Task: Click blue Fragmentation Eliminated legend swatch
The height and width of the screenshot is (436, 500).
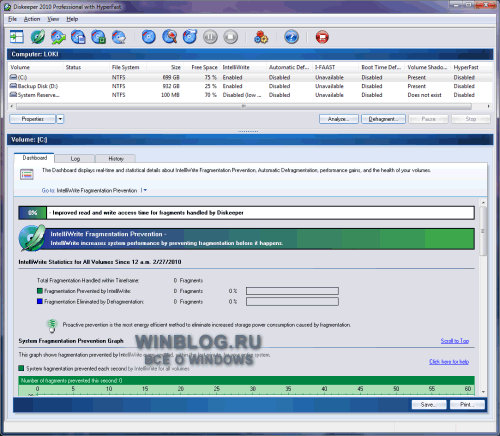Action: pos(40,301)
